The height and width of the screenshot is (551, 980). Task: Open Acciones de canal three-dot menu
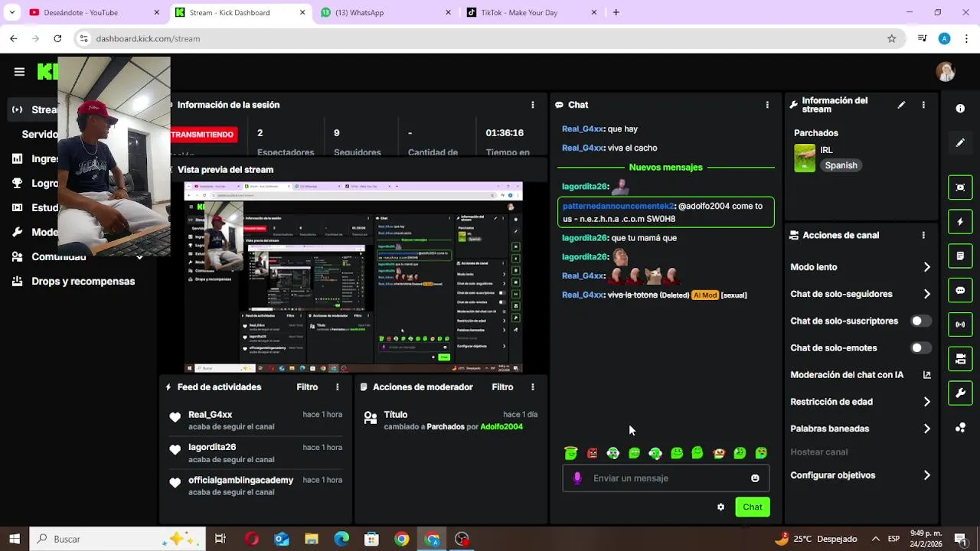[923, 236]
